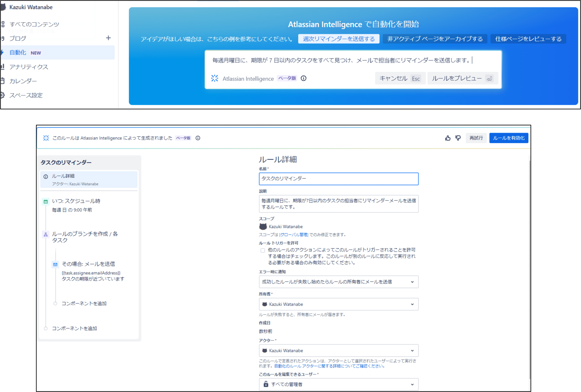Go to スペース設定 in the sidebar

(x=26, y=95)
